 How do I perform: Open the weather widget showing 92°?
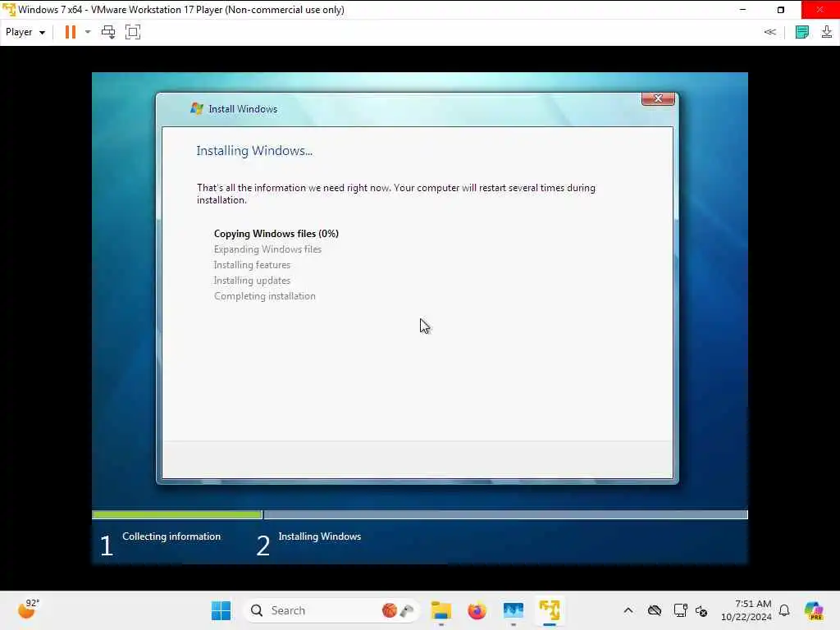point(28,609)
